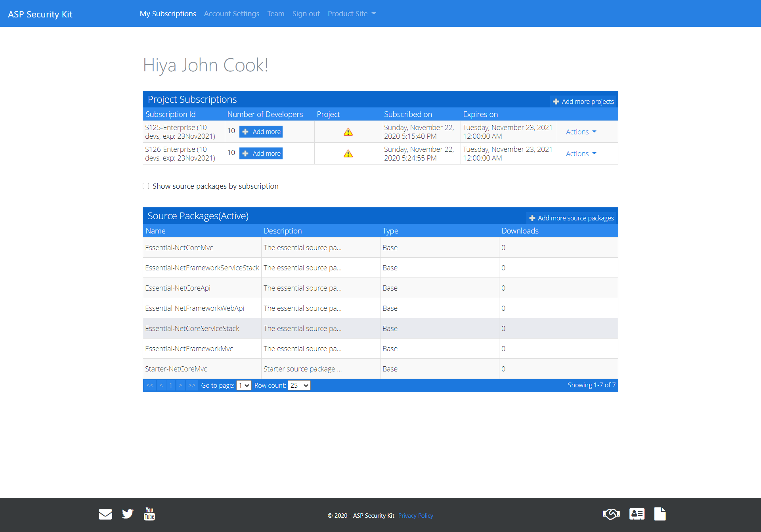Click Sign out in navigation
The height and width of the screenshot is (532, 761).
click(306, 13)
